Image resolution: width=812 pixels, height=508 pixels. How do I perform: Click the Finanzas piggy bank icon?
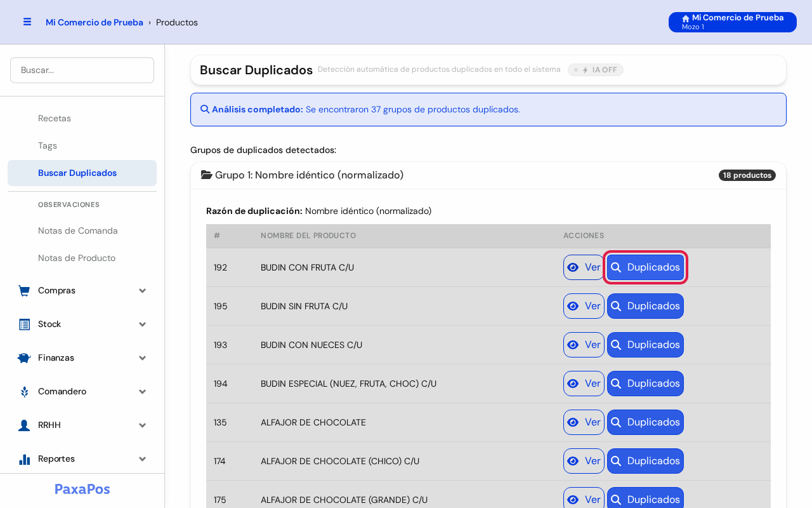click(24, 358)
